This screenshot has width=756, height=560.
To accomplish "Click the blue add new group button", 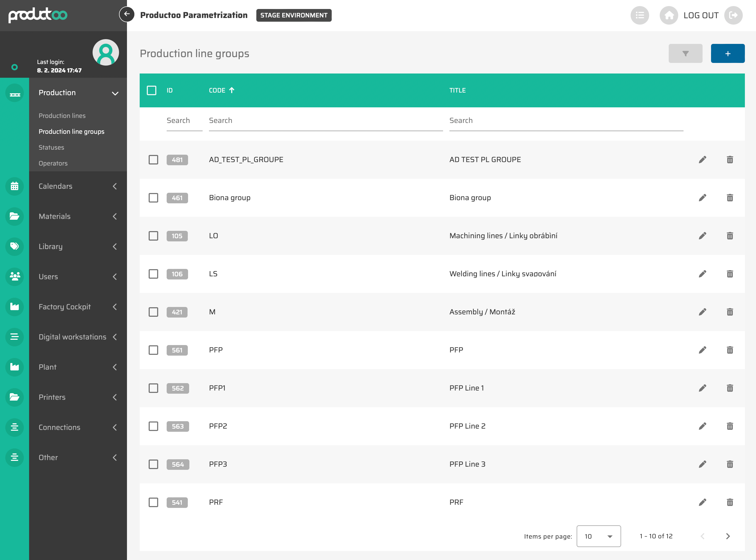I will (727, 54).
